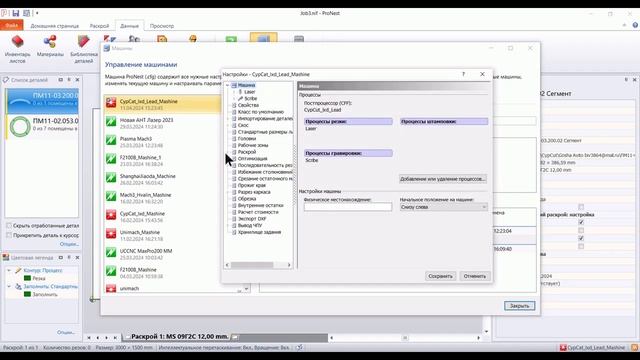Pin the Список деталей panel
This screenshot has height=360, width=640.
[69, 80]
